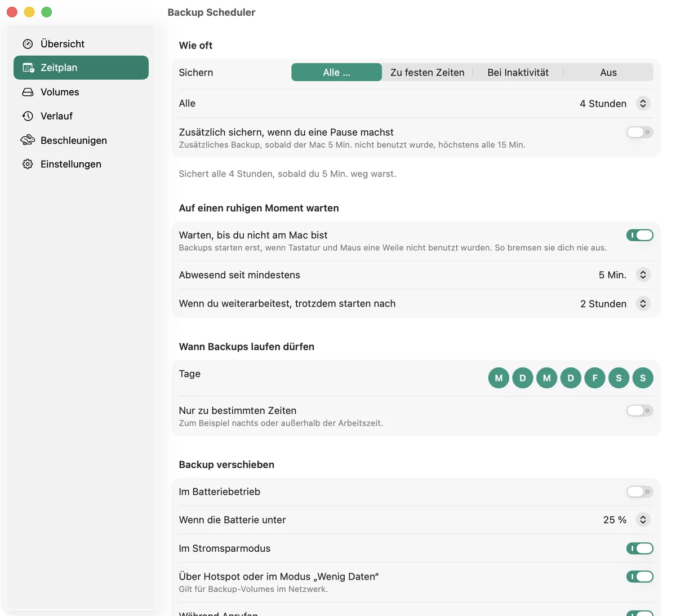Click the hint starting 'Zusätzliches Backup, sobald der Mac'
This screenshot has width=676, height=616.
[x=352, y=145]
